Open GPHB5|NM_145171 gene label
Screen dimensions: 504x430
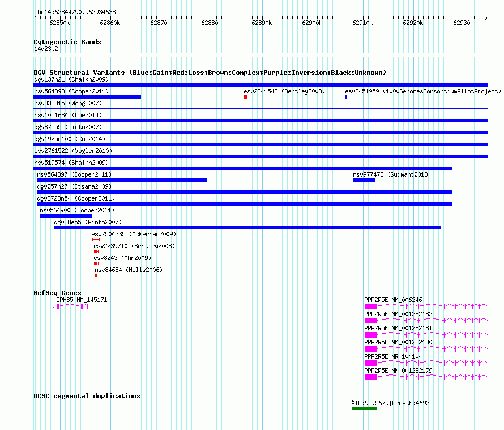point(82,300)
